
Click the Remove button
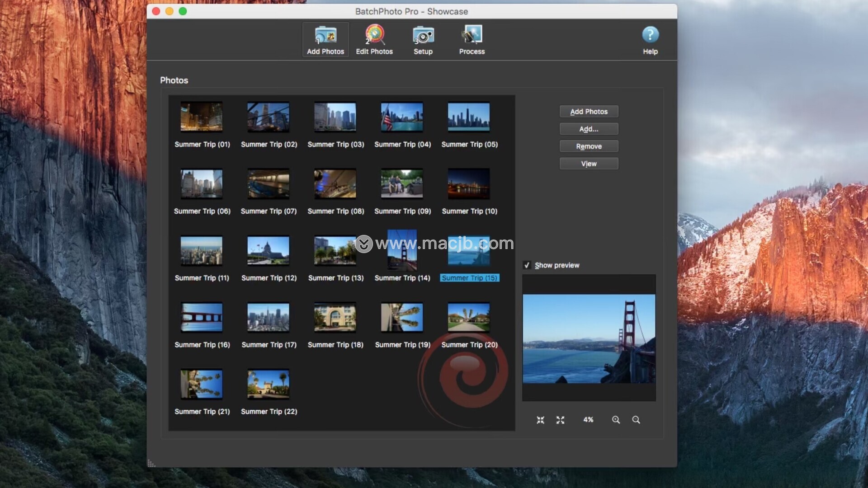coord(589,146)
